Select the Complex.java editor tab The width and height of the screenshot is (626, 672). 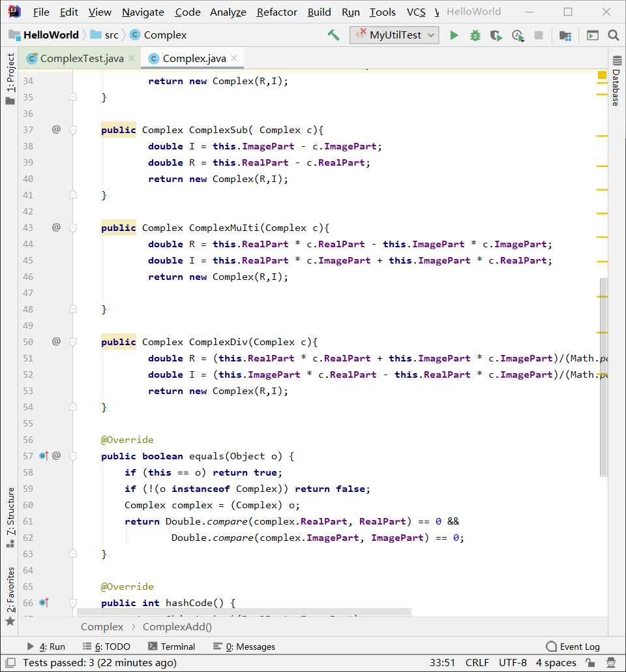(194, 58)
